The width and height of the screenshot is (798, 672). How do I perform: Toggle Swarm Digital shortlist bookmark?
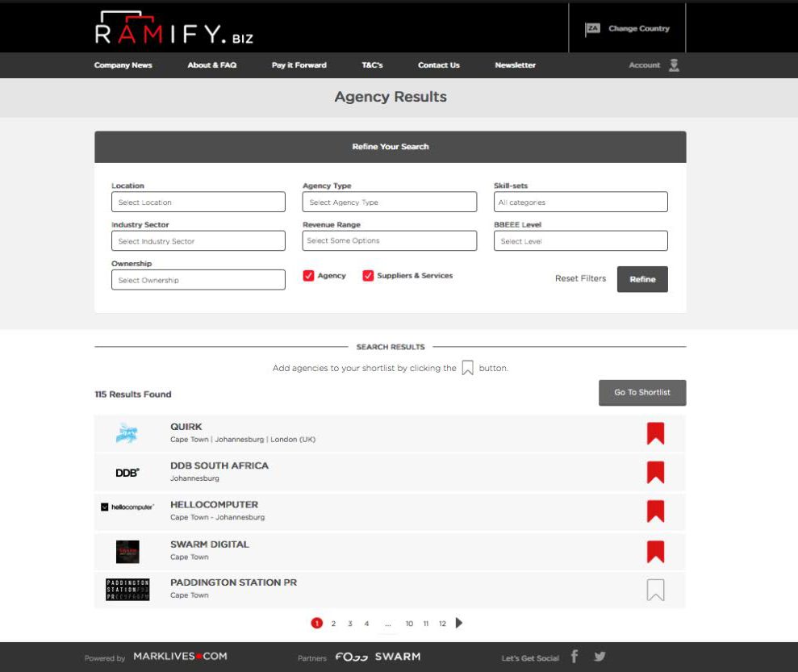point(655,552)
